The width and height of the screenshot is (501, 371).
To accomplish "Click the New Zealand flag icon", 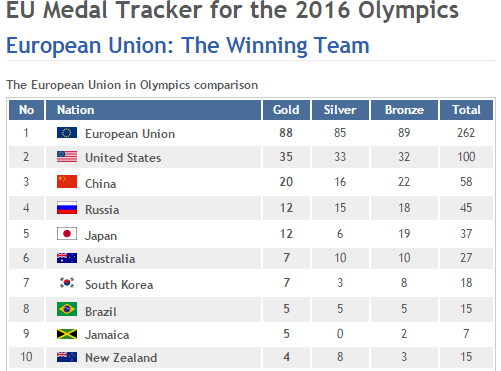I will tap(67, 357).
